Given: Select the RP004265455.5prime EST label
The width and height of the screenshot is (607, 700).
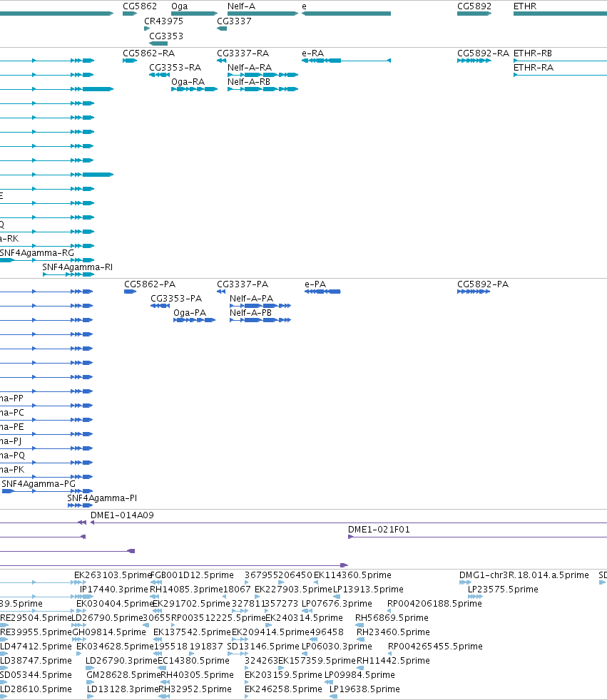Looking at the screenshot, I should [x=435, y=647].
